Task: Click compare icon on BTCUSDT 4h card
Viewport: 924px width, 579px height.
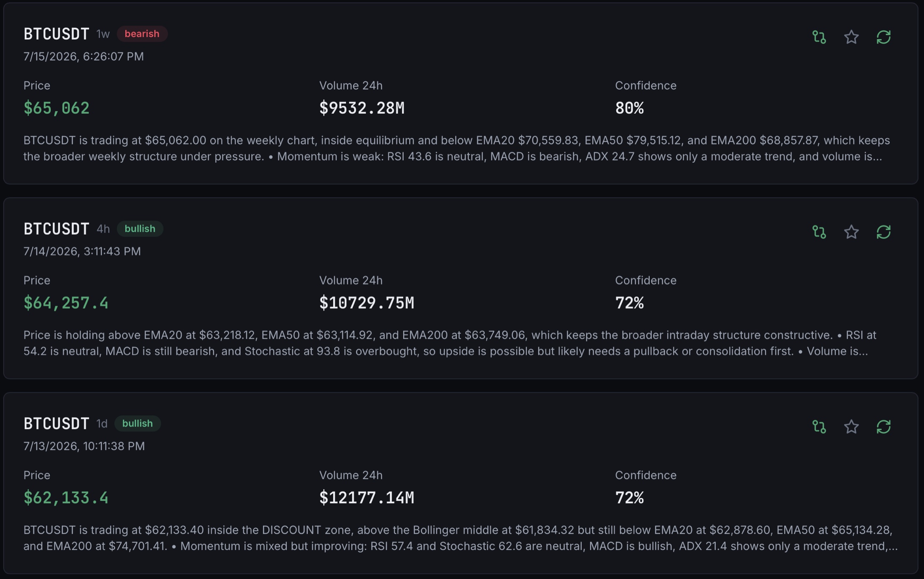Action: 819,232
